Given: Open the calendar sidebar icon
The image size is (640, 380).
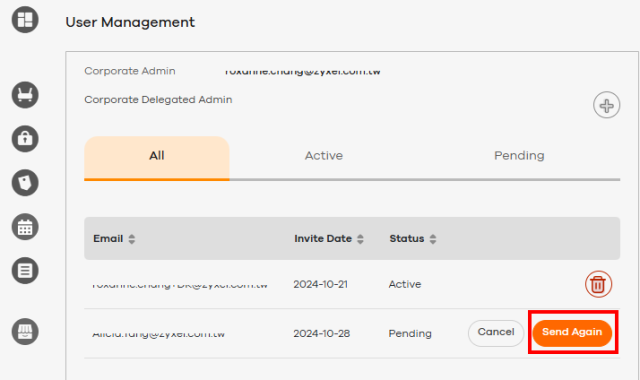Looking at the screenshot, I should [x=25, y=227].
